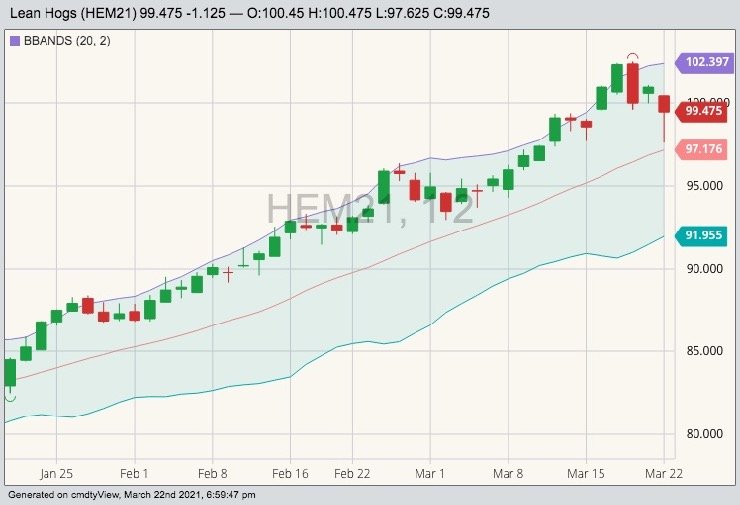
Task: Click the Mar 15 date axis label
Action: (586, 473)
